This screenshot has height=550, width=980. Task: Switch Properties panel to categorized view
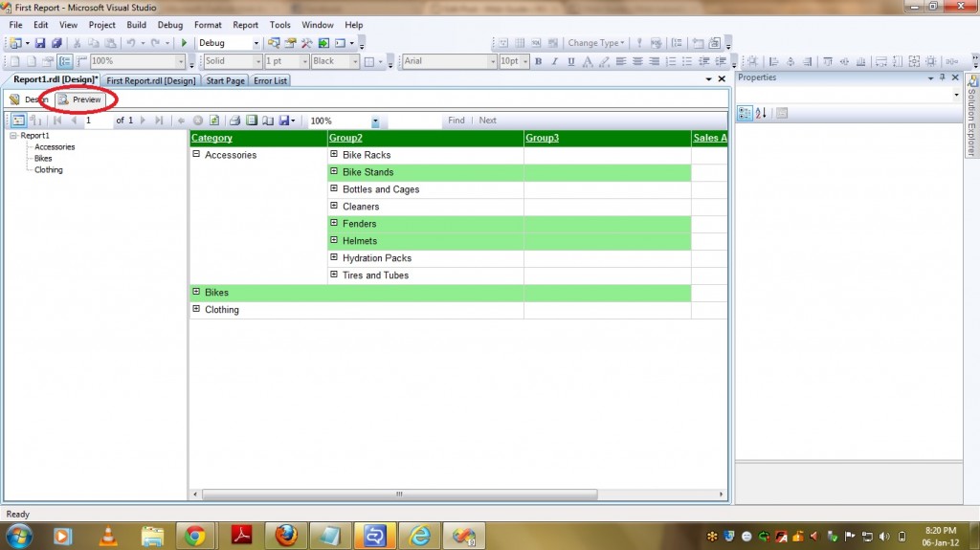point(745,113)
